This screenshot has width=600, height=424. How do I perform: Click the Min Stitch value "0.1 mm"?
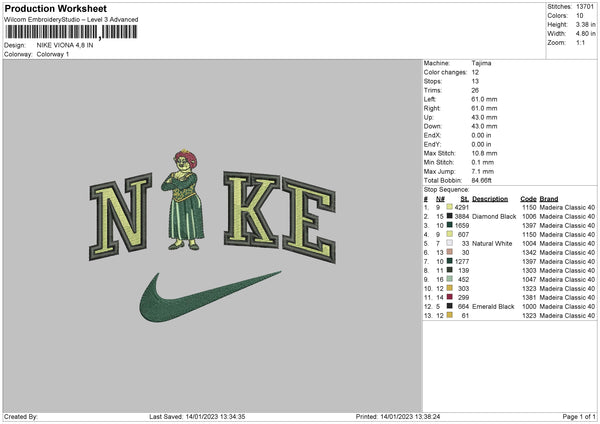tap(482, 162)
